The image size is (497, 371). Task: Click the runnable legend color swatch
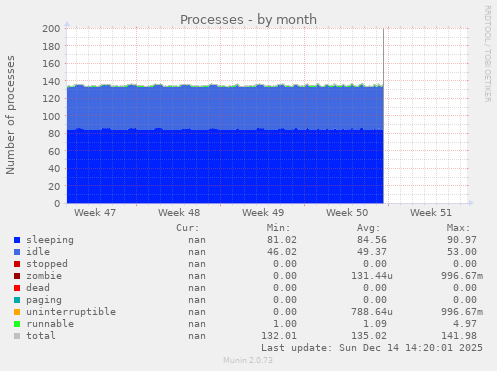point(17,324)
